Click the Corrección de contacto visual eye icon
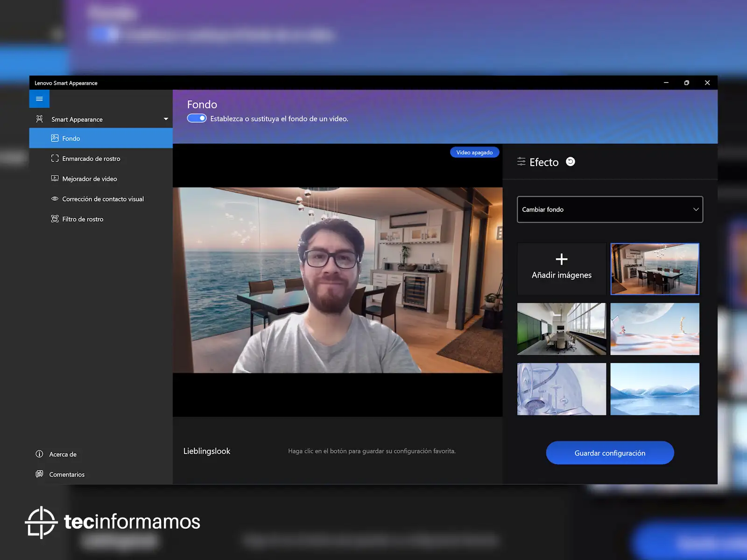The image size is (747, 560). [x=55, y=199]
